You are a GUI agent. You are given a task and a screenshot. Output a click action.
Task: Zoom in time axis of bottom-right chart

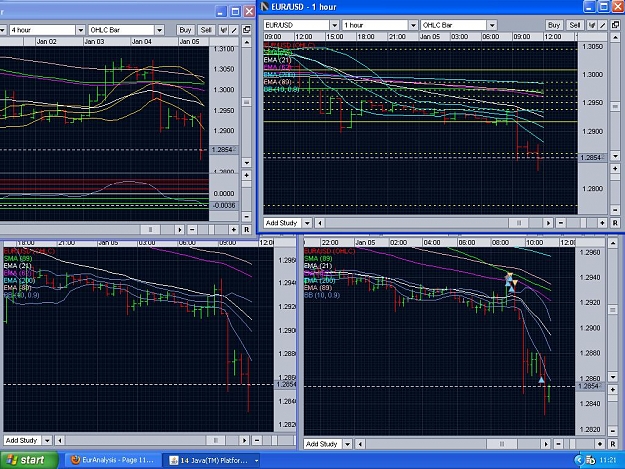[600, 443]
